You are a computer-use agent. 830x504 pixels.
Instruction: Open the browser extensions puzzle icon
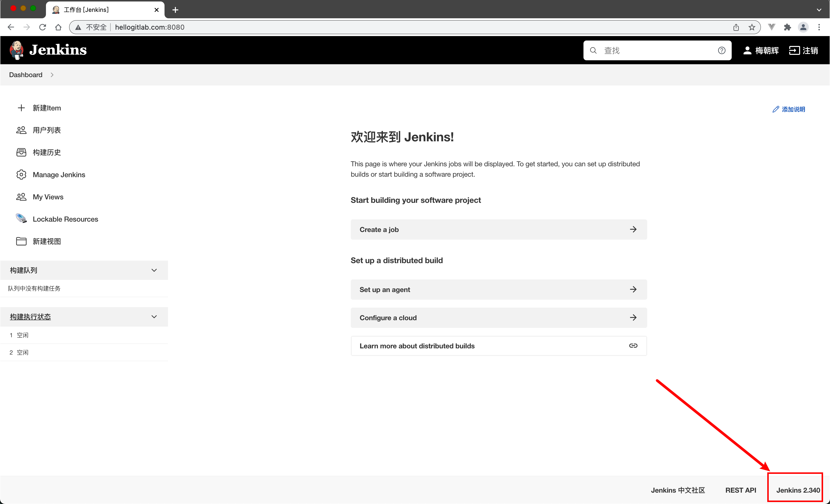787,27
